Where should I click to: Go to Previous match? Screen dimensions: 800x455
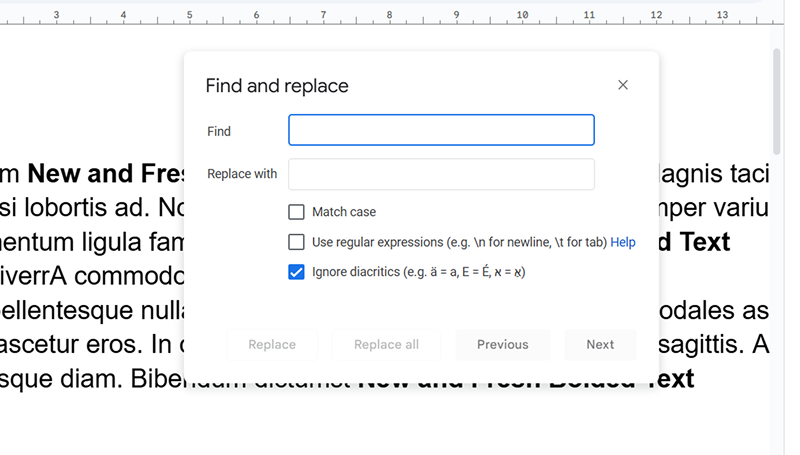pyautogui.click(x=503, y=345)
